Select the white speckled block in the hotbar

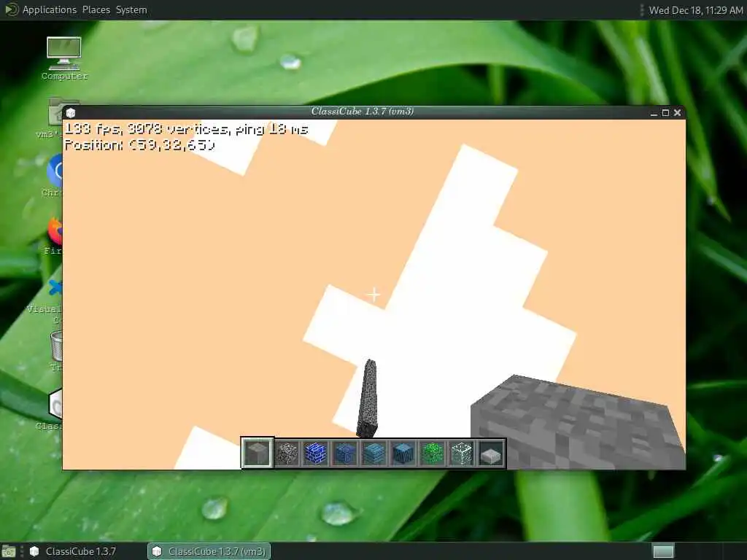tap(461, 453)
